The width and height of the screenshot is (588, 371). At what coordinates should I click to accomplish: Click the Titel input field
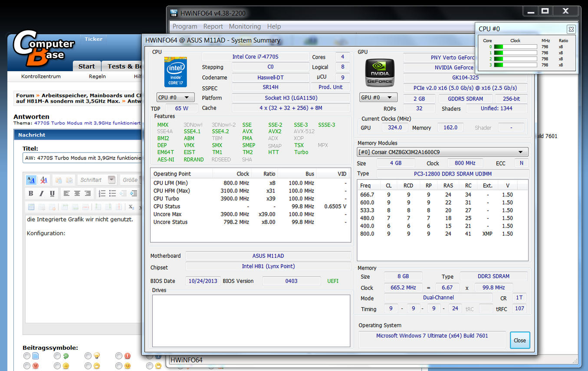coord(82,158)
